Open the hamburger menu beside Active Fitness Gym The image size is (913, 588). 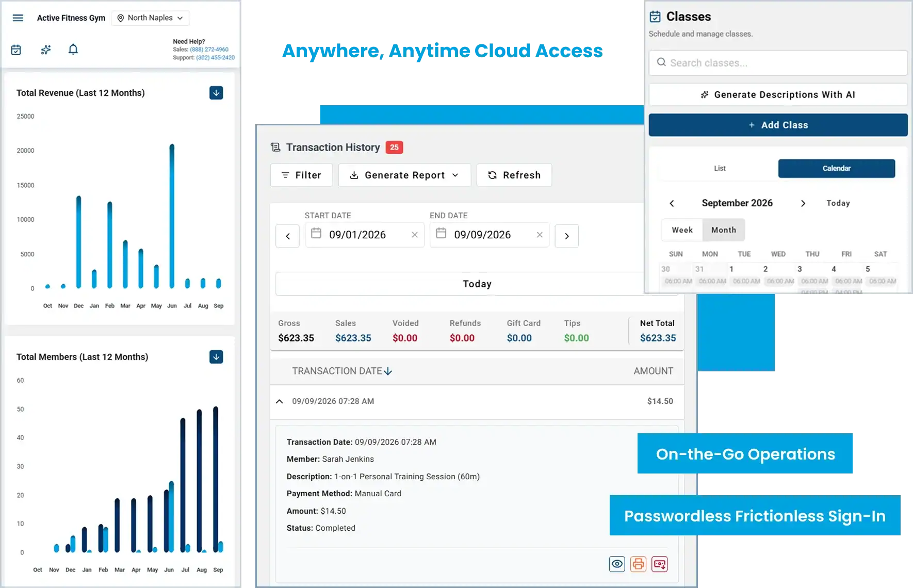[18, 18]
